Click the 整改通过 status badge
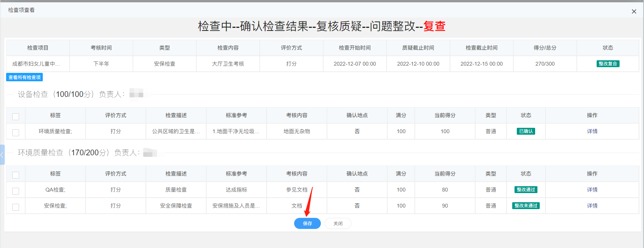Image resolution: width=644 pixels, height=248 pixels. 526,190
